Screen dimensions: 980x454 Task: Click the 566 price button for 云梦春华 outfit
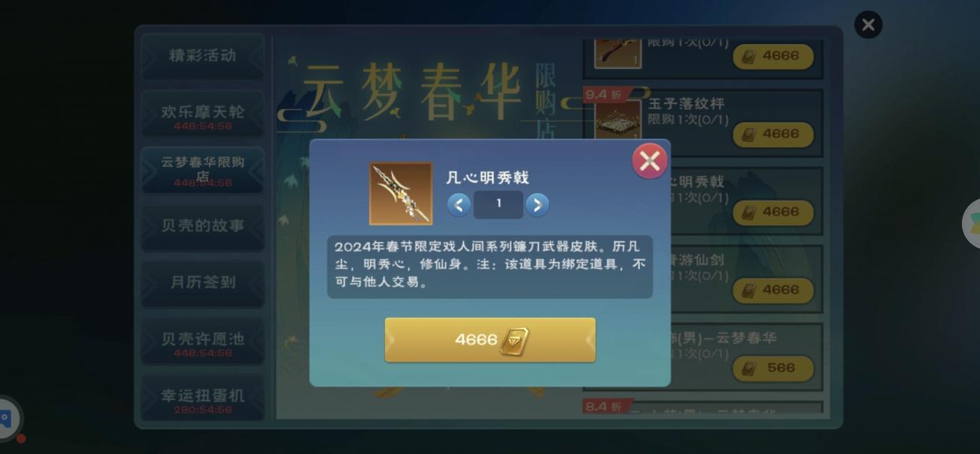coord(773,368)
